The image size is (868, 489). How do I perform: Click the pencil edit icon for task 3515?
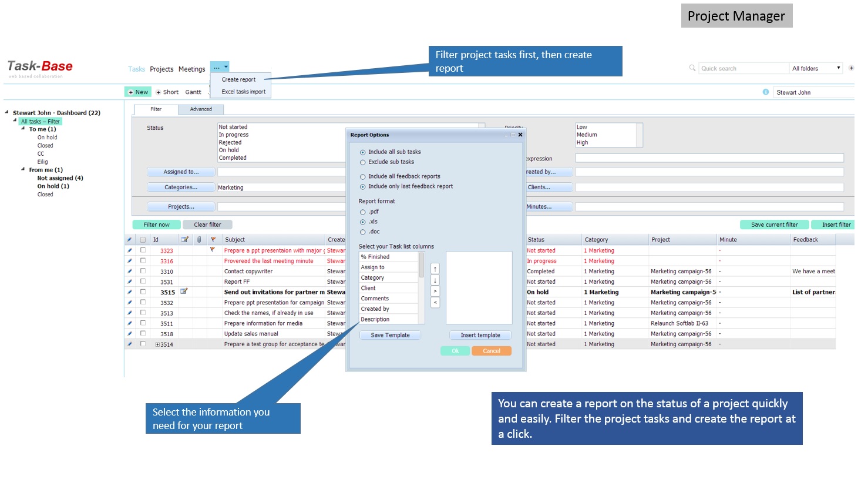(129, 292)
